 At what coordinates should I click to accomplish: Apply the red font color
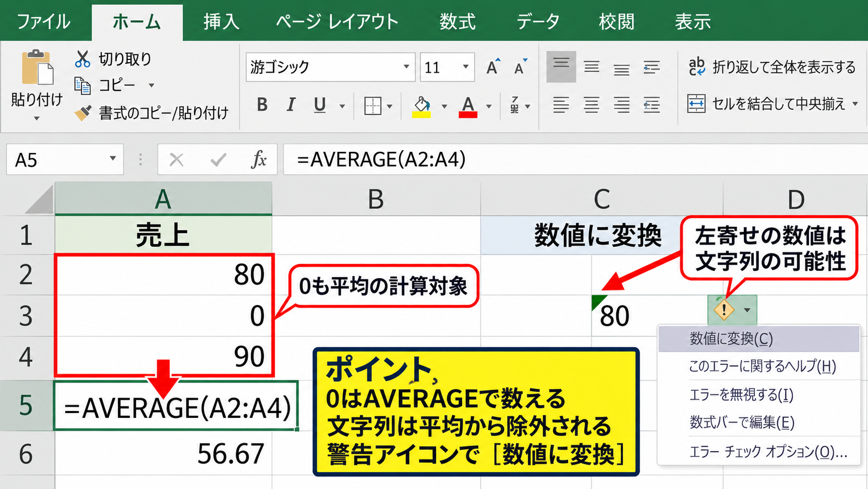pyautogui.click(x=468, y=107)
